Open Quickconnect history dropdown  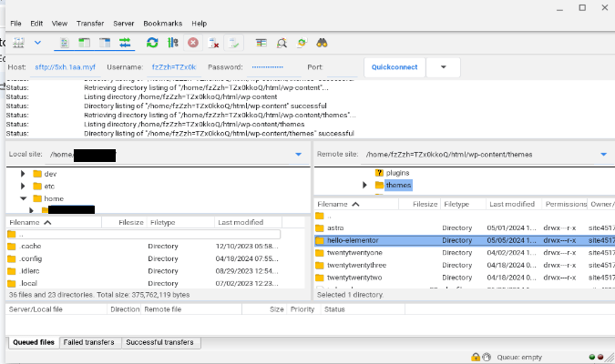tap(443, 67)
